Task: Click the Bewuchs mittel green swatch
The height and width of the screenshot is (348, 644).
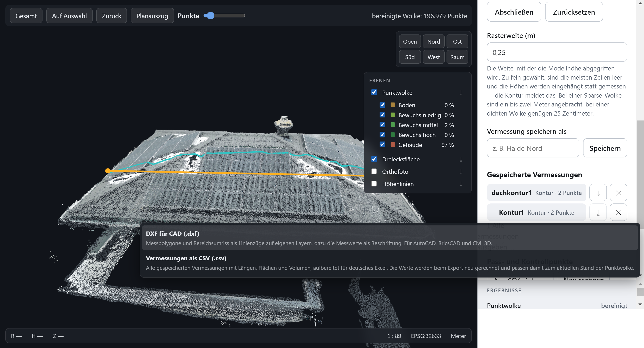Action: [393, 125]
